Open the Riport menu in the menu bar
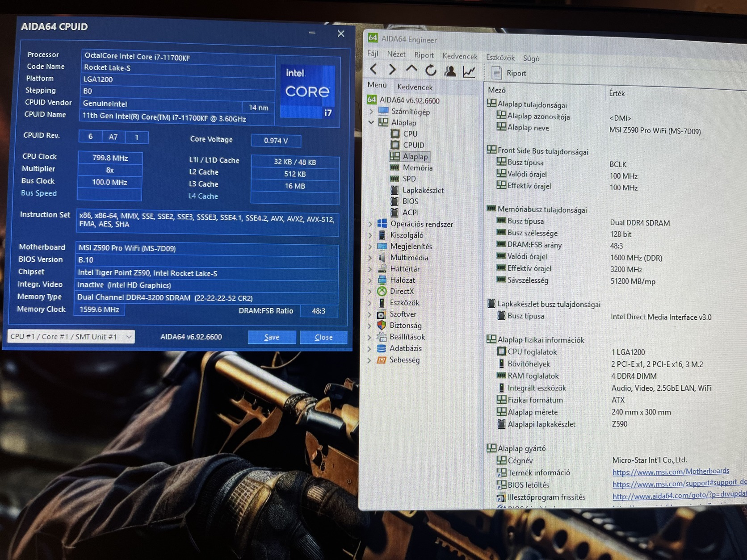The width and height of the screenshot is (747, 560). click(424, 55)
